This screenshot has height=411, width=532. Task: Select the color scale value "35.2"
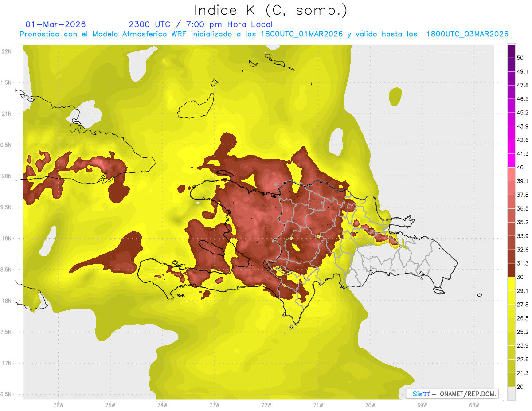click(x=523, y=222)
